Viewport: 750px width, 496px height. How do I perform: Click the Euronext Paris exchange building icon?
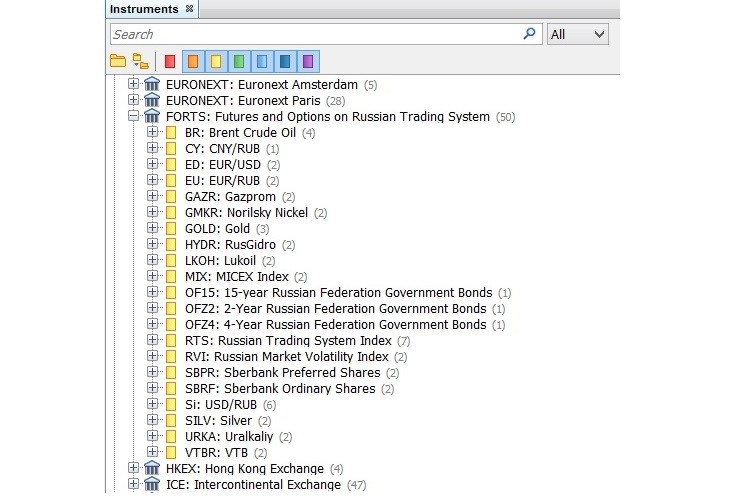point(152,100)
